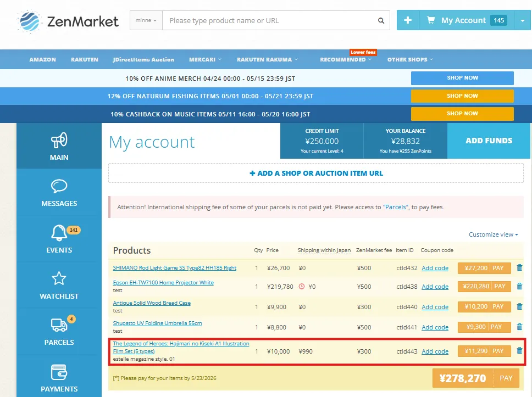The width and height of the screenshot is (532, 397).
Task: Click the search magnifier icon
Action: coord(381,21)
